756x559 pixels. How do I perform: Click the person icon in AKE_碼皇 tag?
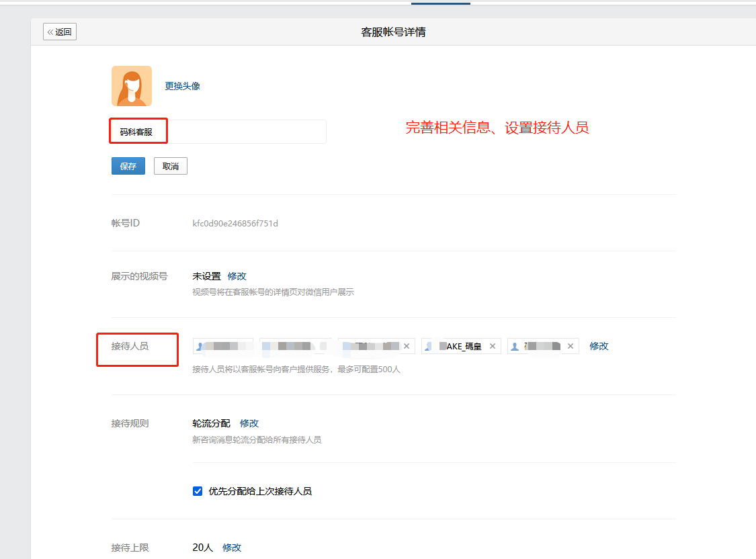pyautogui.click(x=428, y=346)
